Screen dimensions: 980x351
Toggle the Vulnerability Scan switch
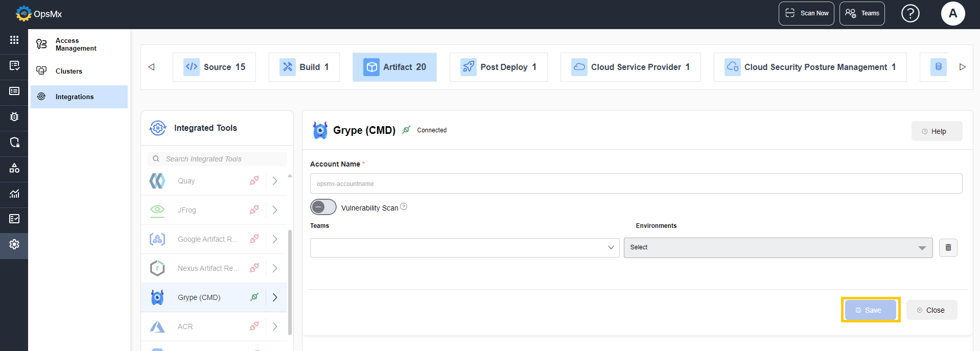click(323, 207)
